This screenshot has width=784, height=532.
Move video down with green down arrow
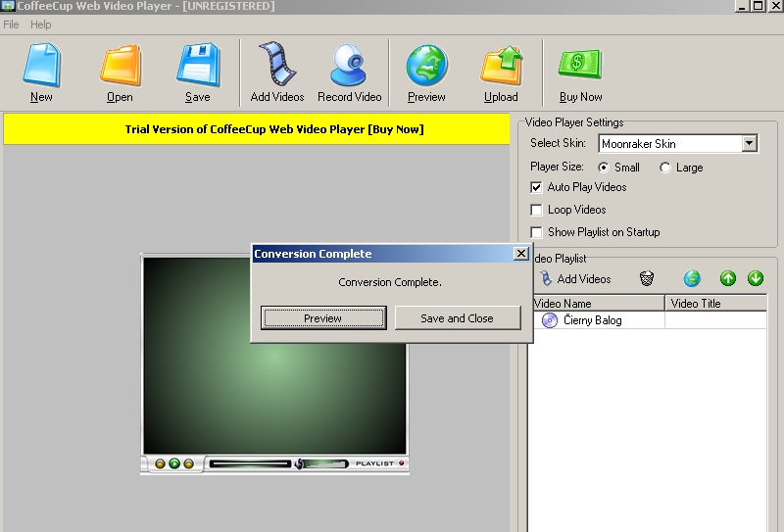pos(756,278)
